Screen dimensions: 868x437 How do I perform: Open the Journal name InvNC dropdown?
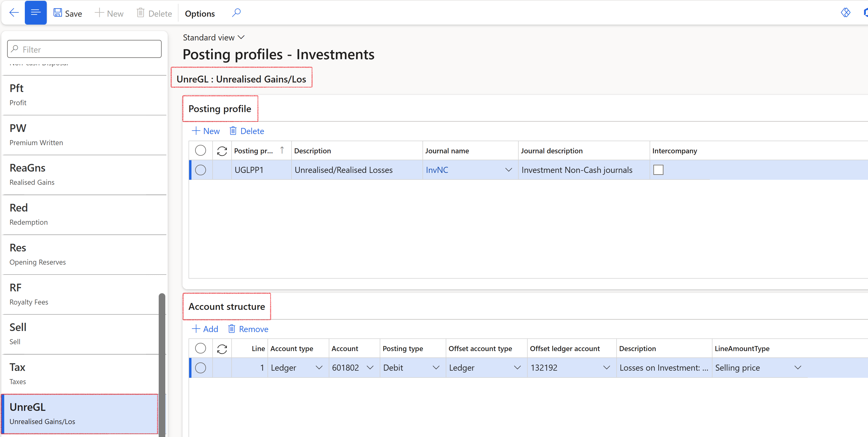[x=508, y=170]
